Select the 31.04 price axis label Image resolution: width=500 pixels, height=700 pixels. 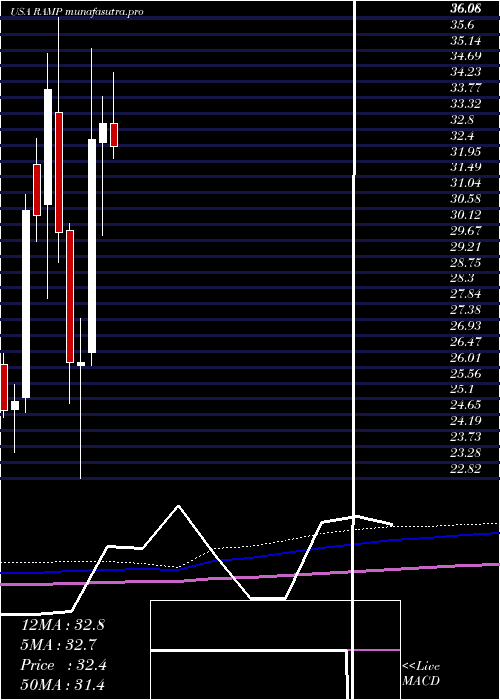tap(466, 183)
